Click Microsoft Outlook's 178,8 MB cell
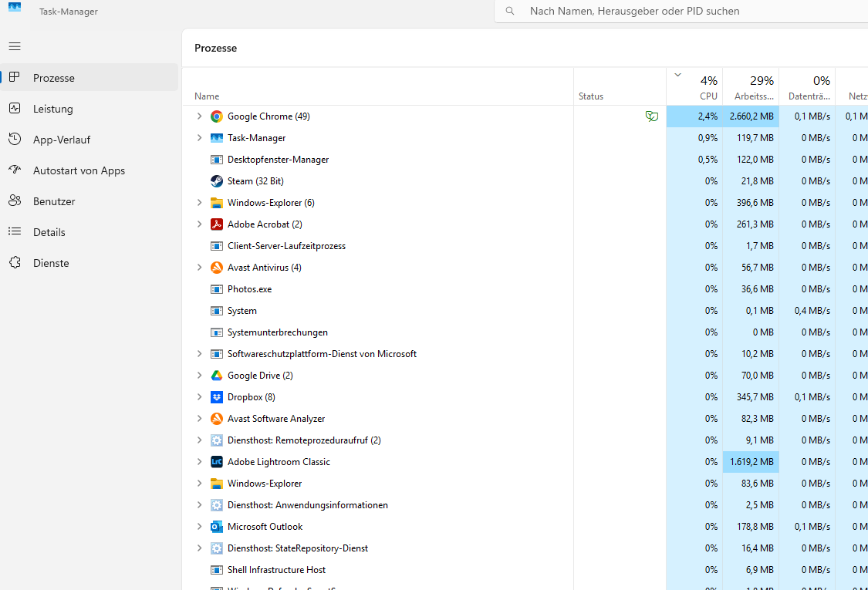868x590 pixels. 751,526
